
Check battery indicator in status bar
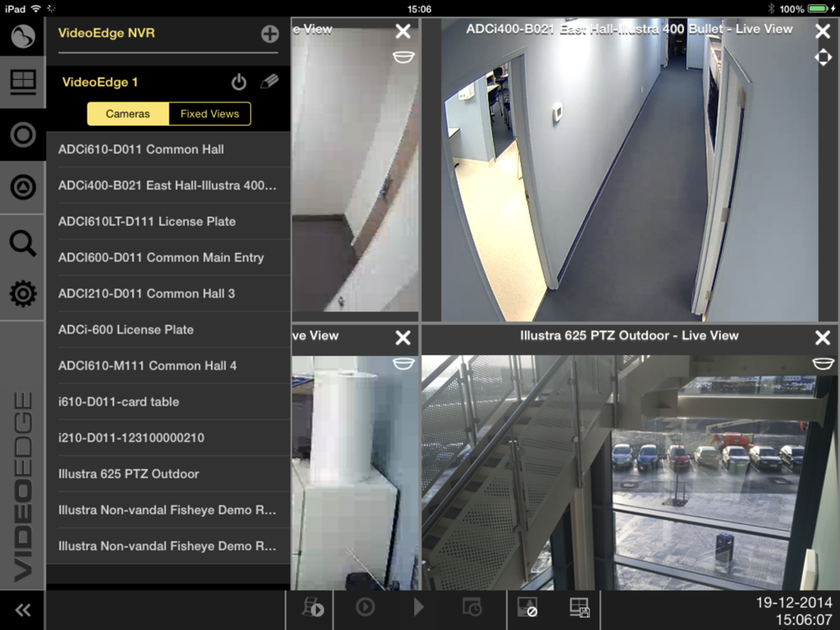[x=820, y=8]
